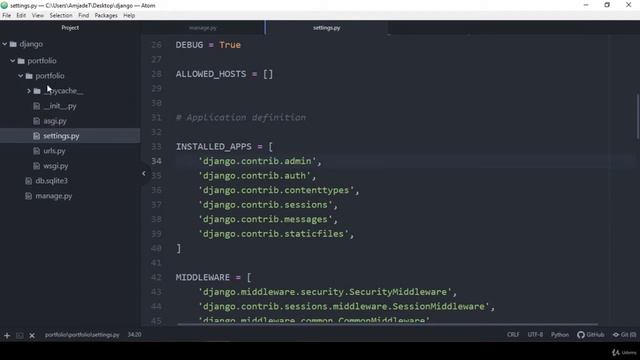Click 'django.contrib.admin' string

pyautogui.click(x=257, y=161)
